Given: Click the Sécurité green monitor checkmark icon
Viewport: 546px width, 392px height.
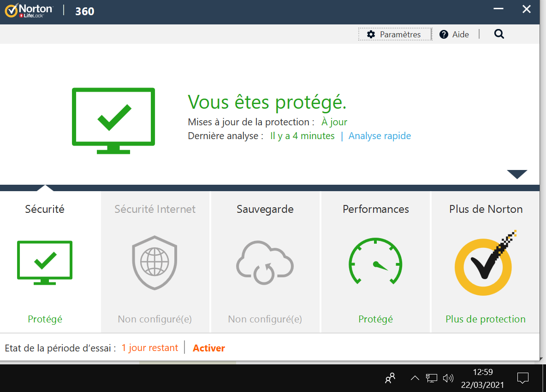Looking at the screenshot, I should (x=45, y=263).
